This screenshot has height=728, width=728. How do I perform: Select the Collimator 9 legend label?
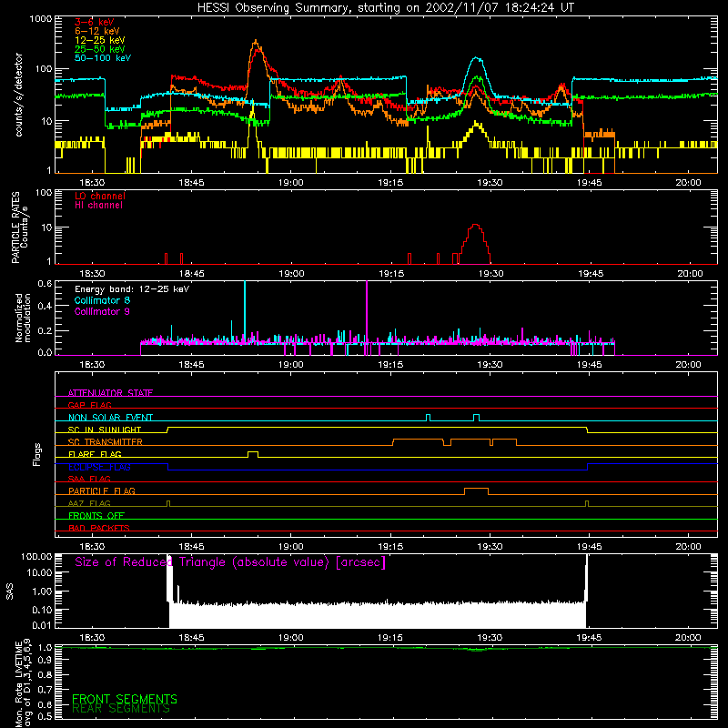click(x=102, y=311)
